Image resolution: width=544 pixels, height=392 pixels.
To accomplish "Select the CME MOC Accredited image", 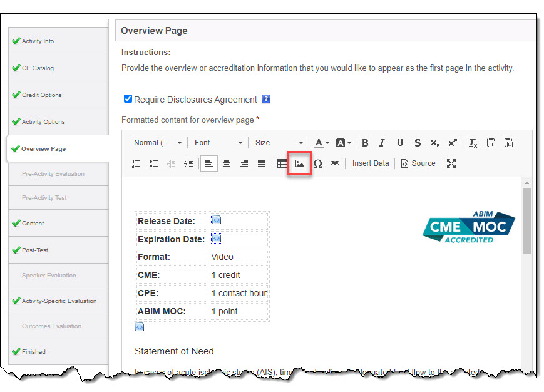I will coord(469,227).
